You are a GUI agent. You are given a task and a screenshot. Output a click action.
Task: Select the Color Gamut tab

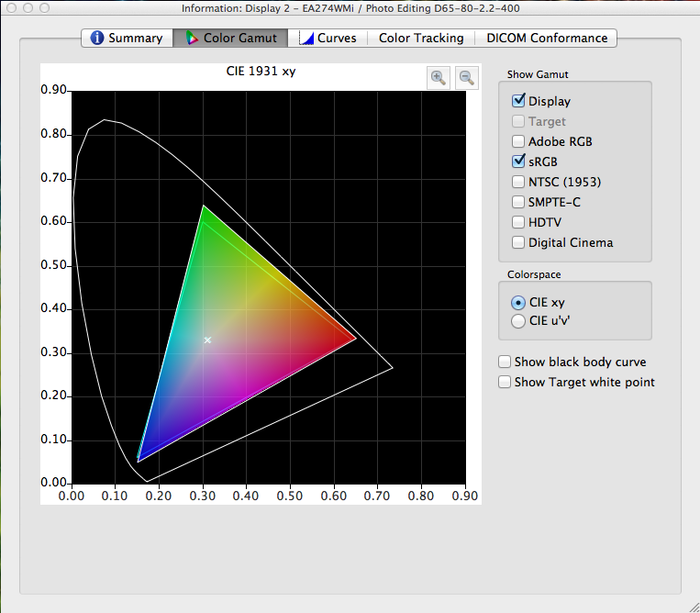tap(230, 38)
